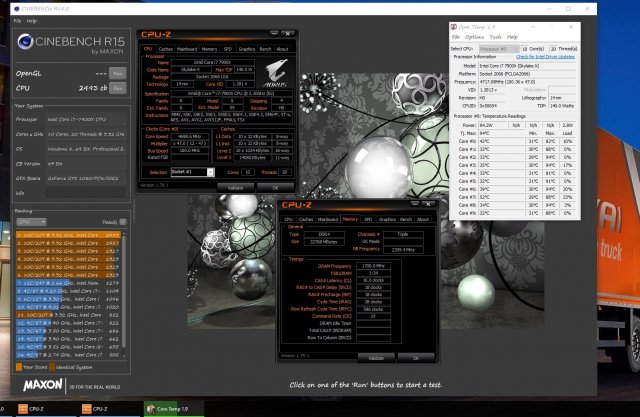Click Validate in CPU-Z memory timings window
Viewport: 640px width, 417px height.
tap(376, 358)
